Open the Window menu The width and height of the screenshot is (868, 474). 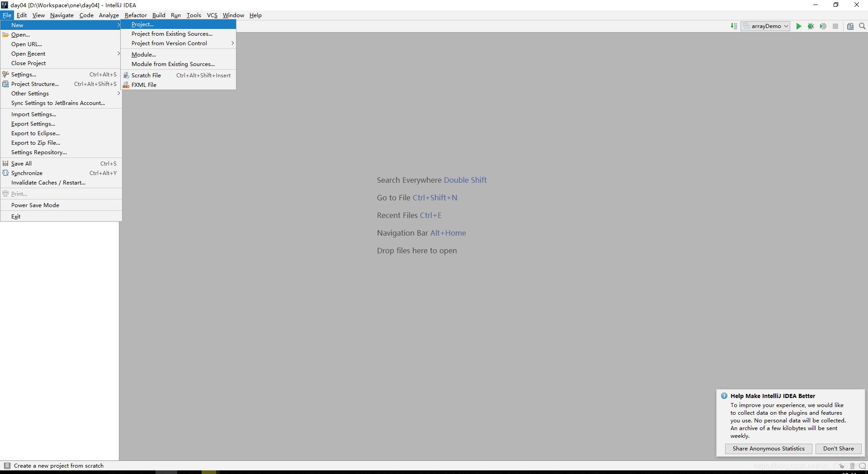[233, 15]
